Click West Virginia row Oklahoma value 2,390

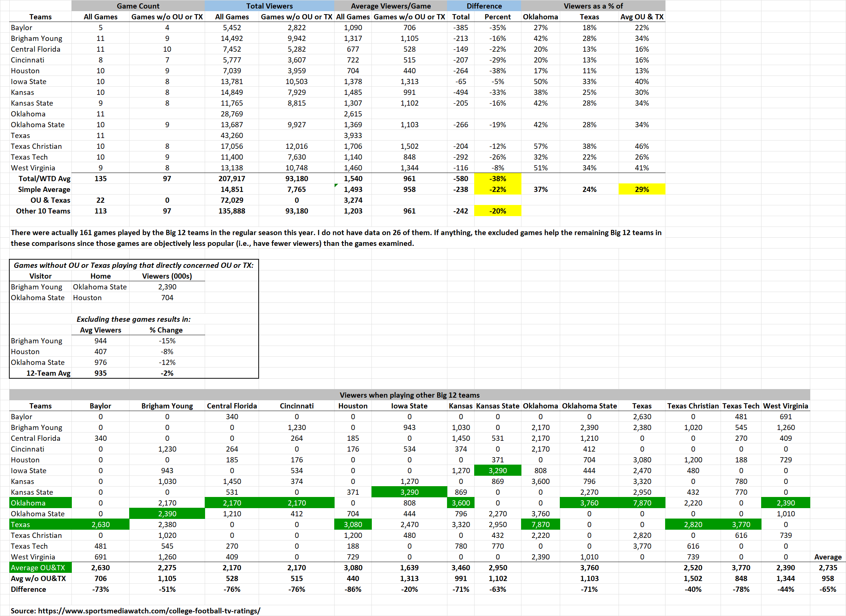tap(540, 557)
